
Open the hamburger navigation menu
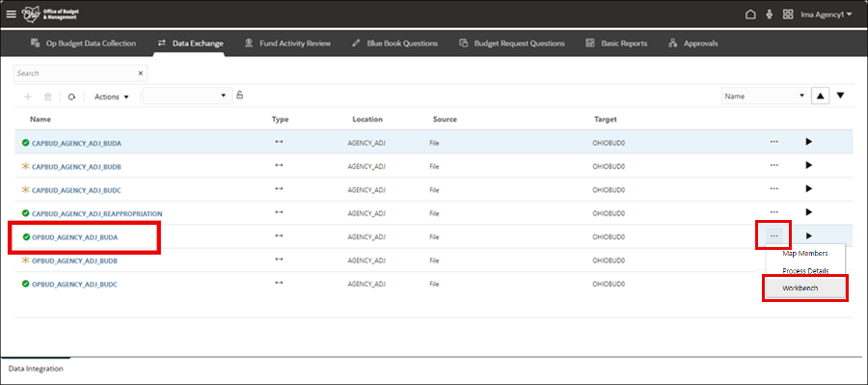[11, 14]
